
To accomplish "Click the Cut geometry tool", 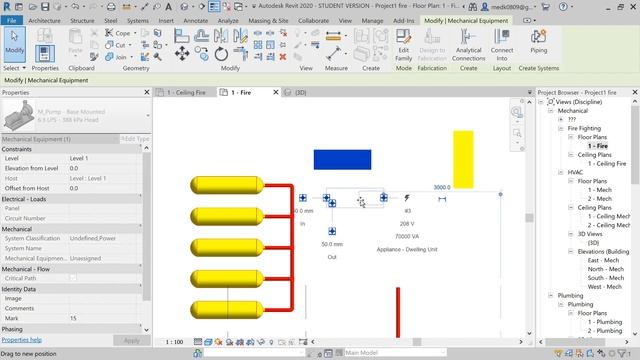I will [116, 45].
